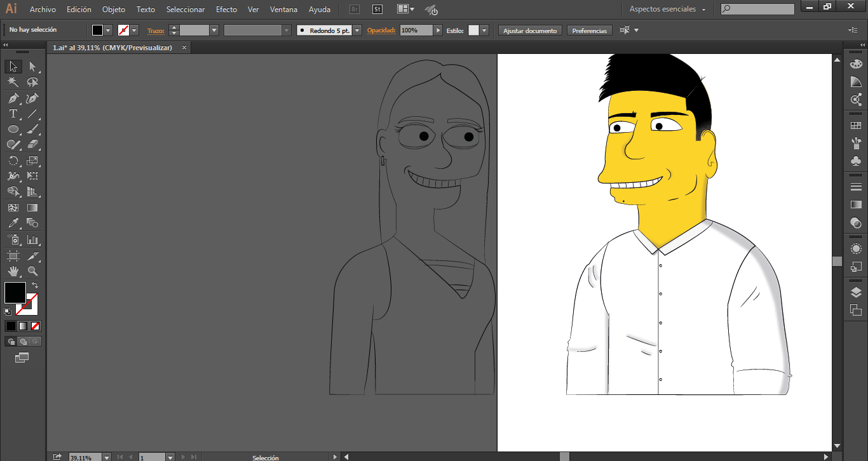This screenshot has width=868, height=461.
Task: Open the Layers panel icon
Action: click(856, 293)
